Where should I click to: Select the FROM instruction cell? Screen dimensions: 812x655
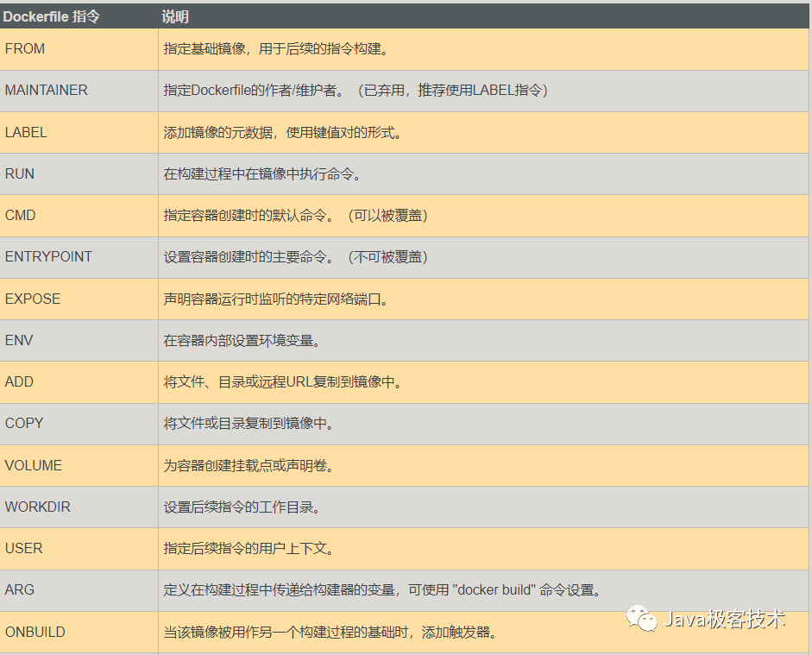tap(79, 49)
